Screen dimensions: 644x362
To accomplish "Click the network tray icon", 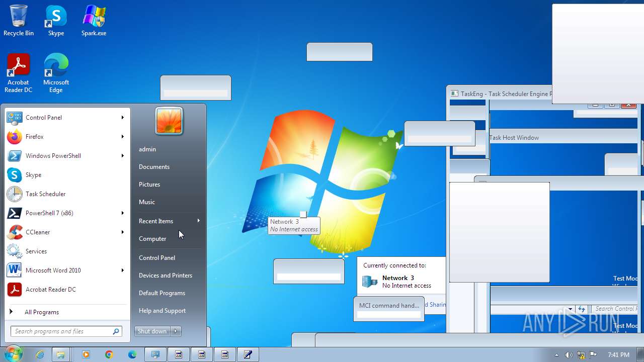I will click(x=581, y=355).
